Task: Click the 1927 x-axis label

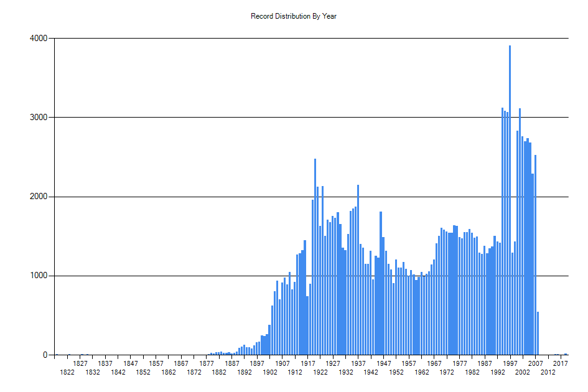Action: coord(333,363)
